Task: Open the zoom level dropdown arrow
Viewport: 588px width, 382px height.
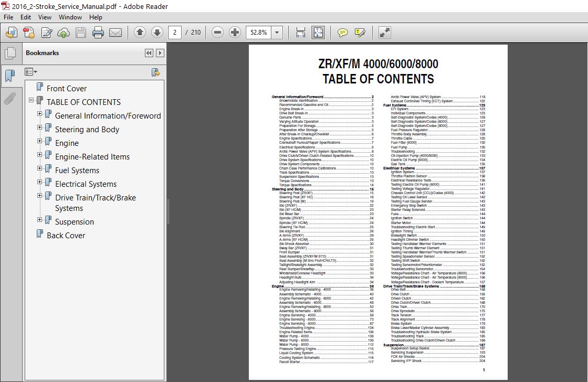Action: (x=277, y=33)
